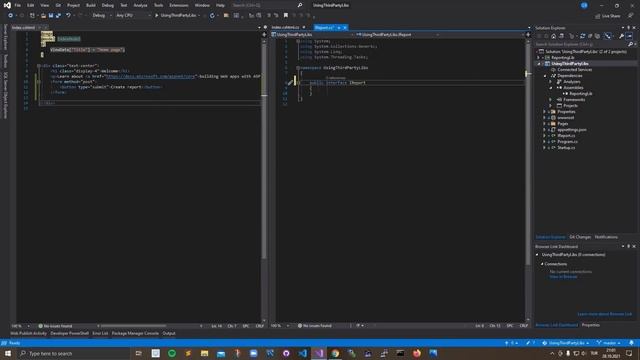
Task: Toggle Show All Files in Solution Explorer
Action: [x=598, y=36]
